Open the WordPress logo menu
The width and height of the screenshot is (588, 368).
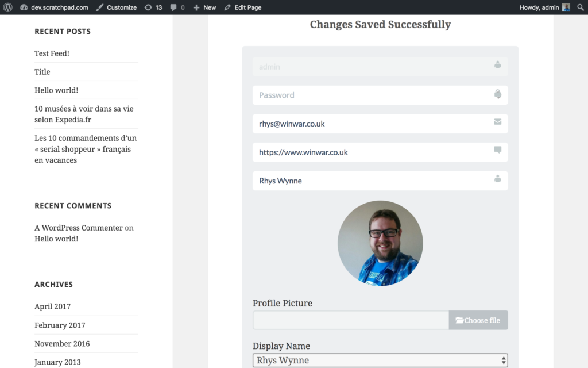coord(8,7)
